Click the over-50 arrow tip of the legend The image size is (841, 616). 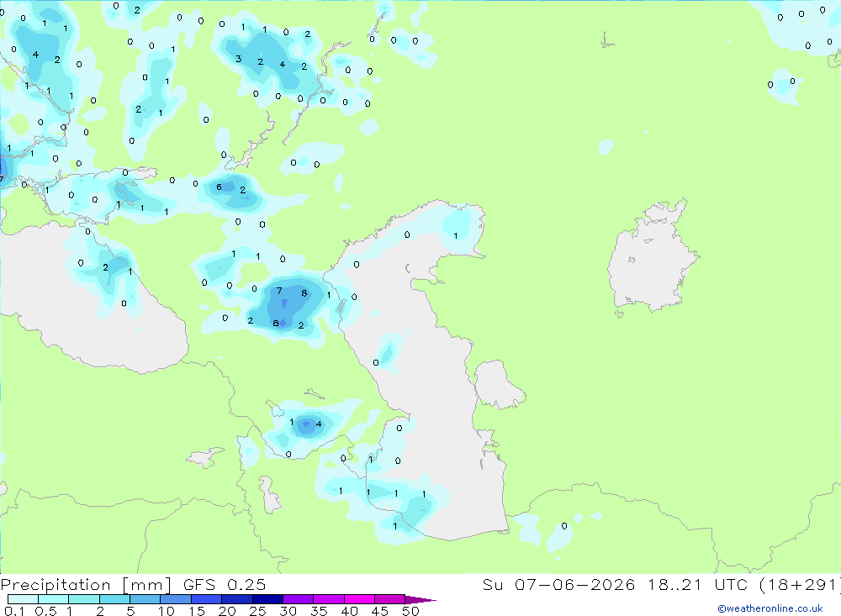pos(420,600)
